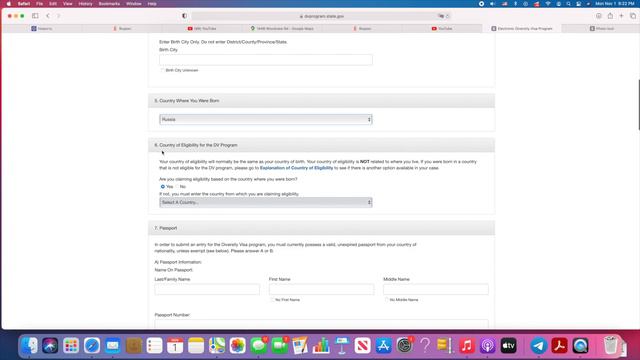640x360 pixels.
Task: Open App Store in the Dock
Action: 384,346
